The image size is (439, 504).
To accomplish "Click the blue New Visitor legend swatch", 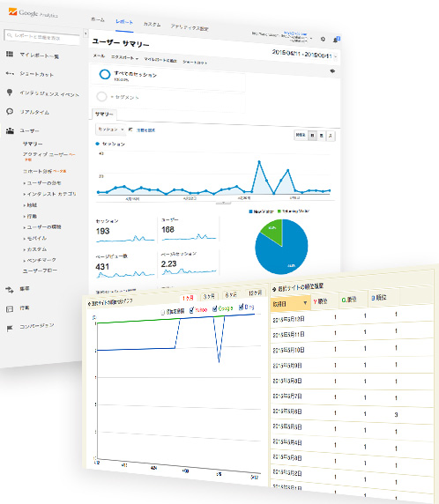I will point(251,211).
